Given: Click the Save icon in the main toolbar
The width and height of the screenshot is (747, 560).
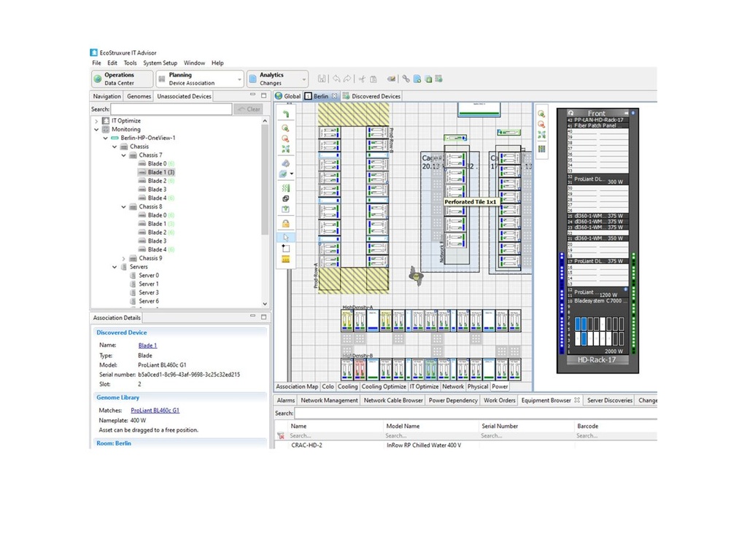Looking at the screenshot, I should (322, 78).
